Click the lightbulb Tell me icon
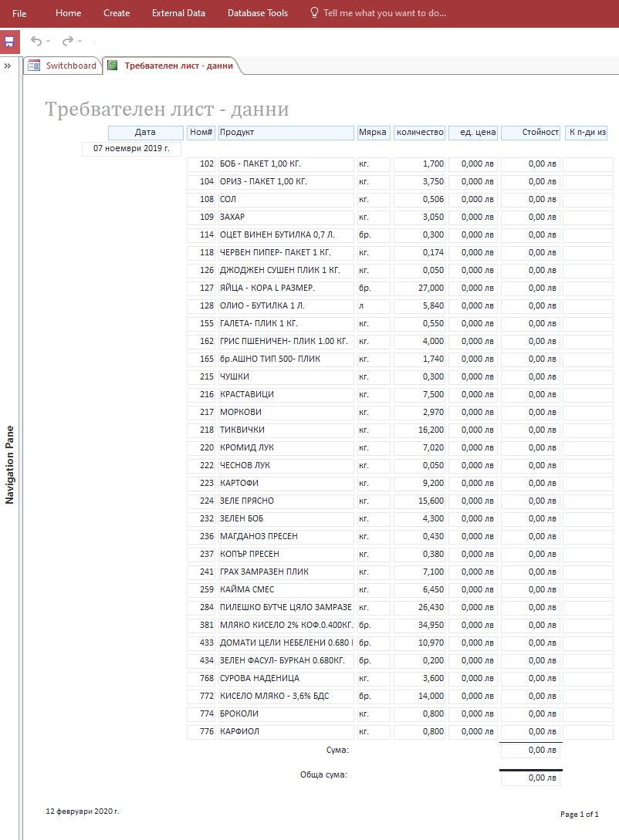Viewport: 619px width, 840px height. pos(315,13)
